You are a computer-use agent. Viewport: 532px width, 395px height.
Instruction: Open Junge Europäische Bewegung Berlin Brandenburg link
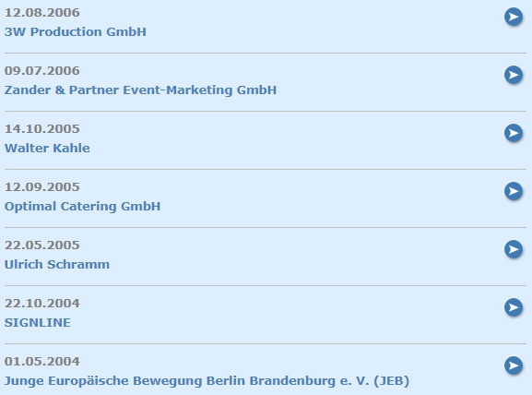point(207,381)
